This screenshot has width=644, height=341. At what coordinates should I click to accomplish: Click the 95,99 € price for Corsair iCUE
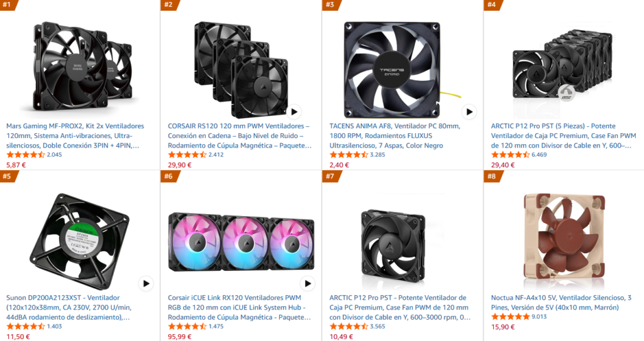point(179,337)
